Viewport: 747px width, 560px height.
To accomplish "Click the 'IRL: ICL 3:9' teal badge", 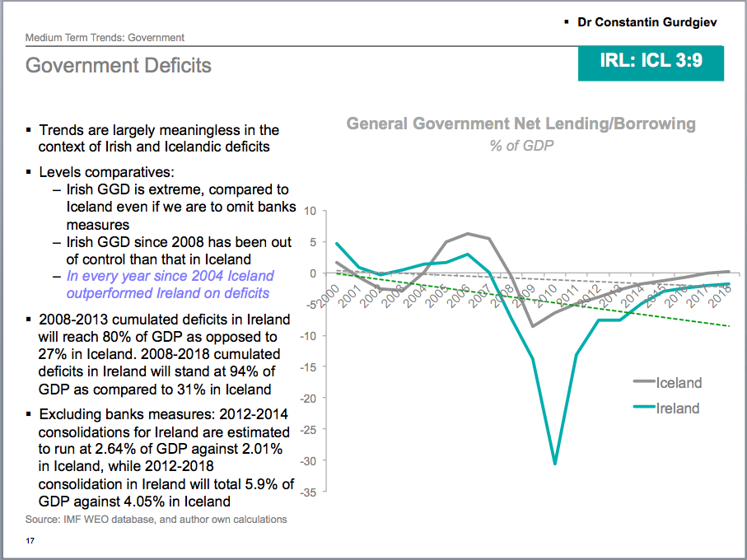I will click(651, 63).
